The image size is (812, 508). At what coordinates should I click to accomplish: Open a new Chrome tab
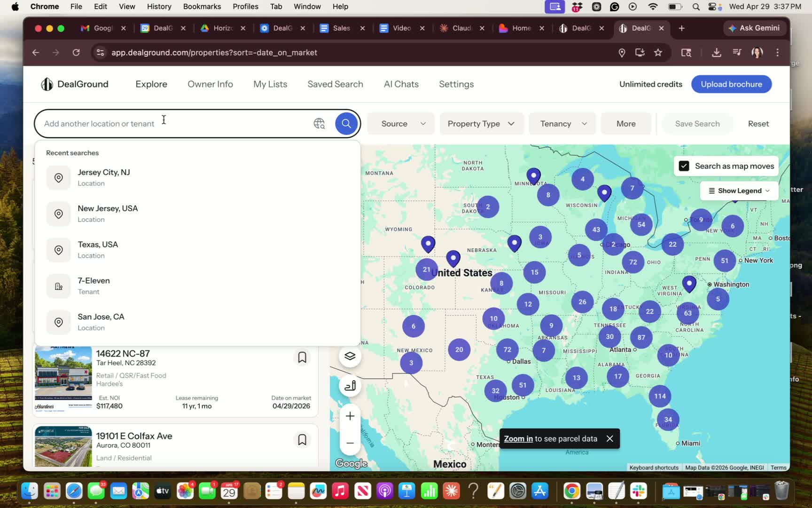click(682, 28)
